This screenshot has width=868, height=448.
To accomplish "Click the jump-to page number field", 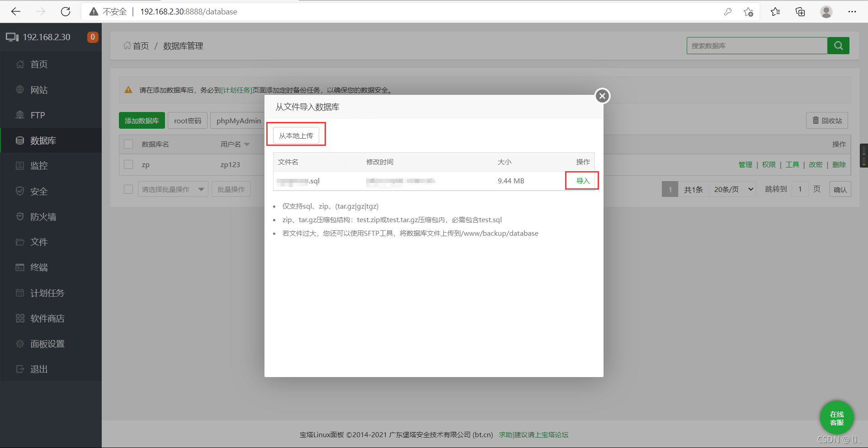I will [x=800, y=189].
